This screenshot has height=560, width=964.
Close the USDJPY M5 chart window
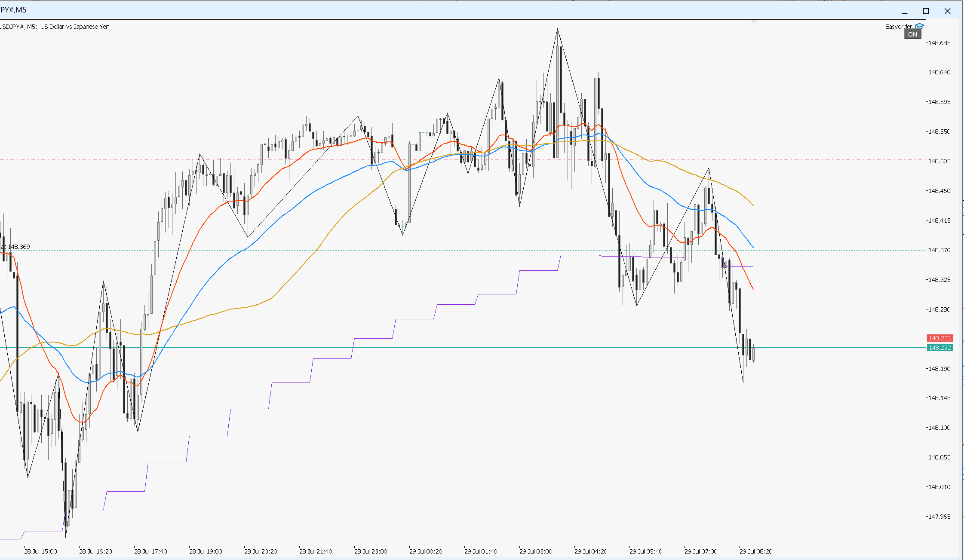coord(947,11)
